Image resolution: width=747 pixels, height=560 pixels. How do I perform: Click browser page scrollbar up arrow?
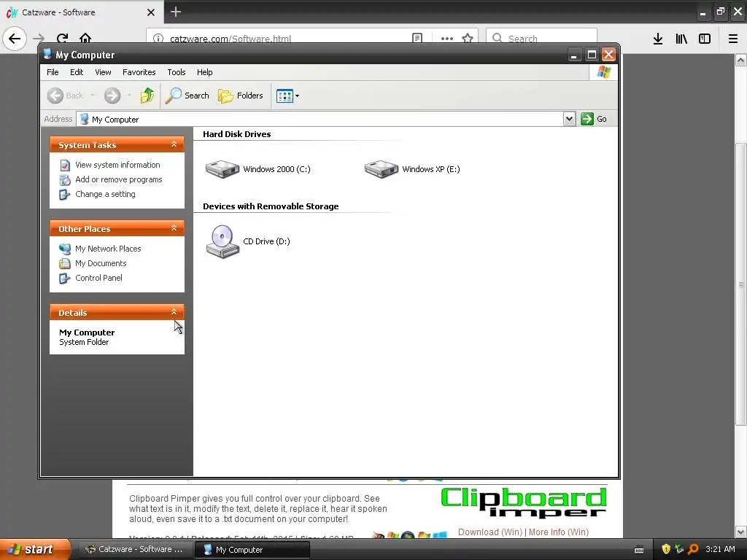coord(741,60)
